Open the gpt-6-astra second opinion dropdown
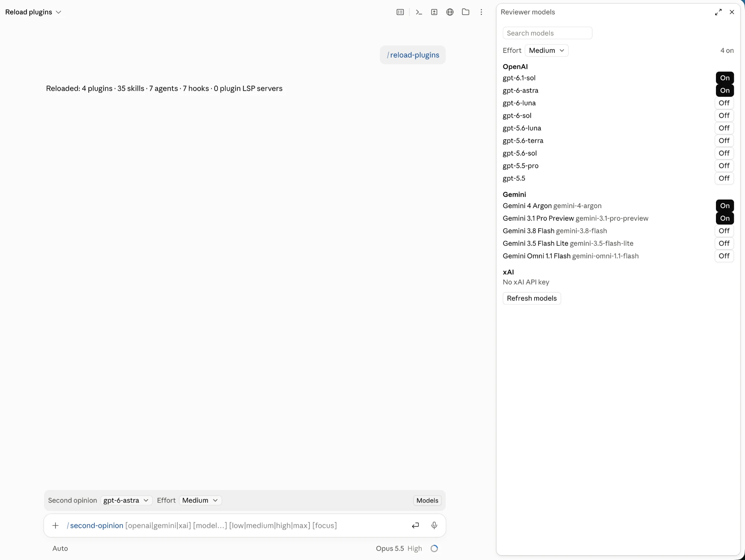Screen dimensions: 745x560 pos(126,500)
